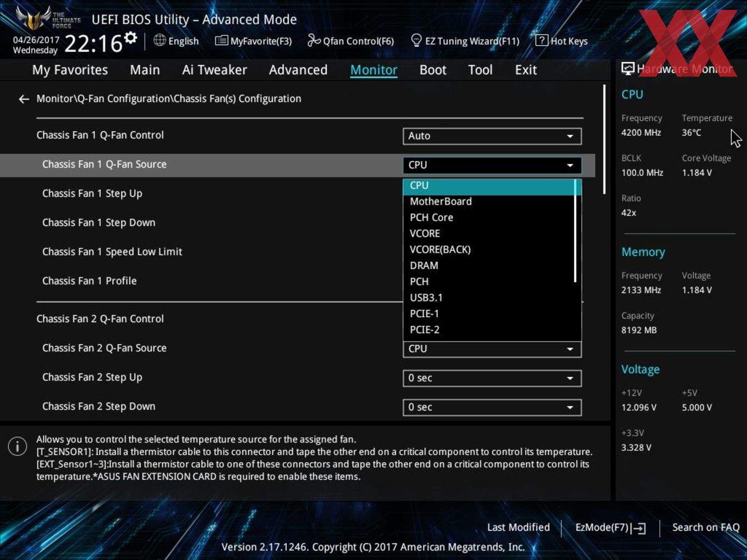747x560 pixels.
Task: Open Hot Keys help
Action: pyautogui.click(x=561, y=41)
